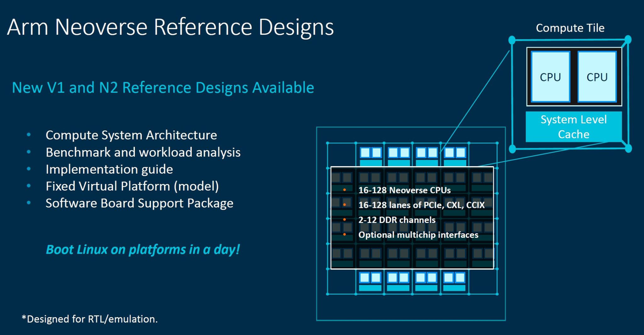Toggle the bullet next to Compute System Architecture
The height and width of the screenshot is (335, 644).
pos(30,135)
